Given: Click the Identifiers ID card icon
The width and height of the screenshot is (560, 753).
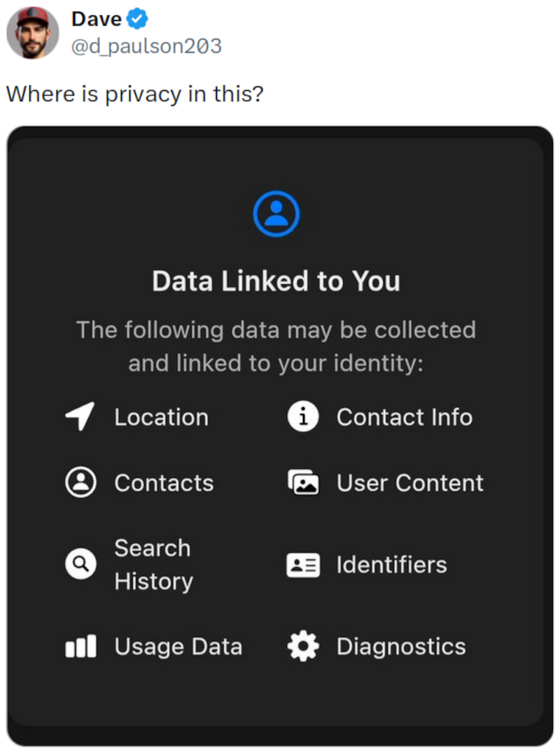Looking at the screenshot, I should 303,565.
